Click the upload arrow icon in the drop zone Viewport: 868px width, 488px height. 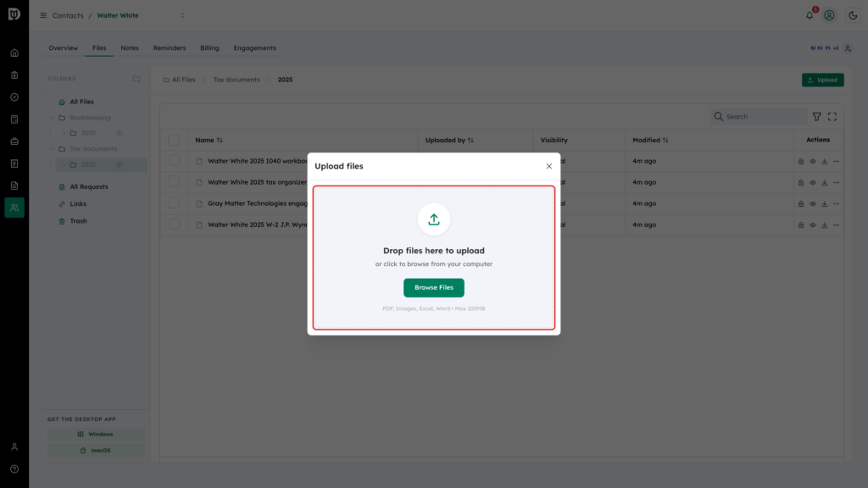[433, 219]
